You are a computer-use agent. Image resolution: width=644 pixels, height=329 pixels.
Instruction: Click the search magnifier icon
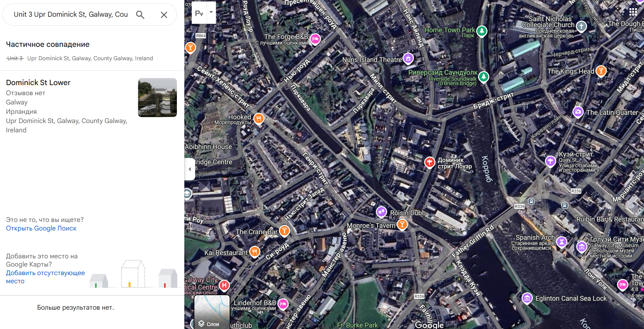pos(140,15)
